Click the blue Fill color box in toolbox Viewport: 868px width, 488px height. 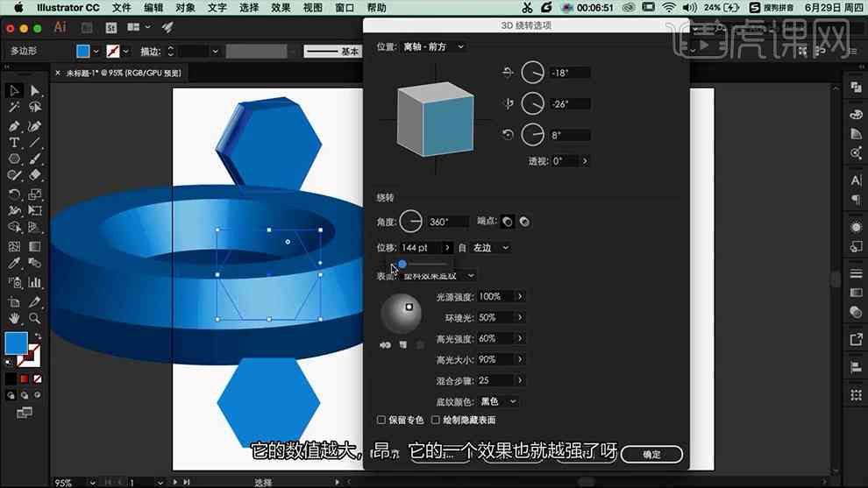point(16,343)
